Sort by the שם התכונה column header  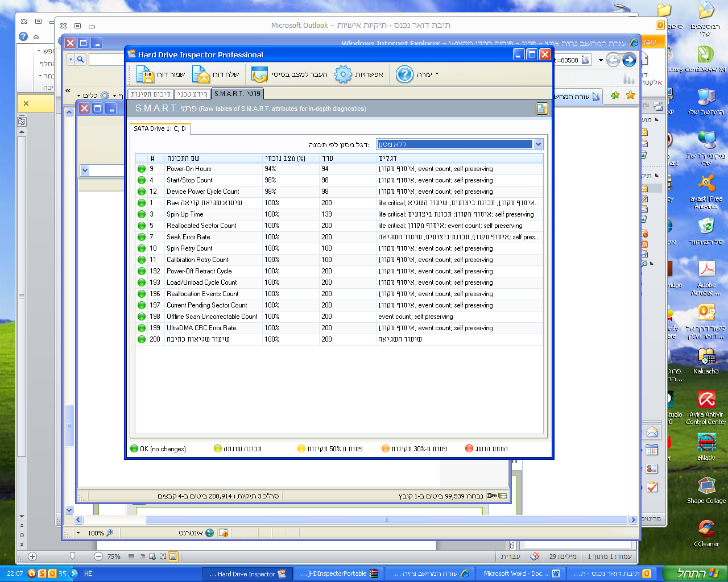[x=214, y=159]
